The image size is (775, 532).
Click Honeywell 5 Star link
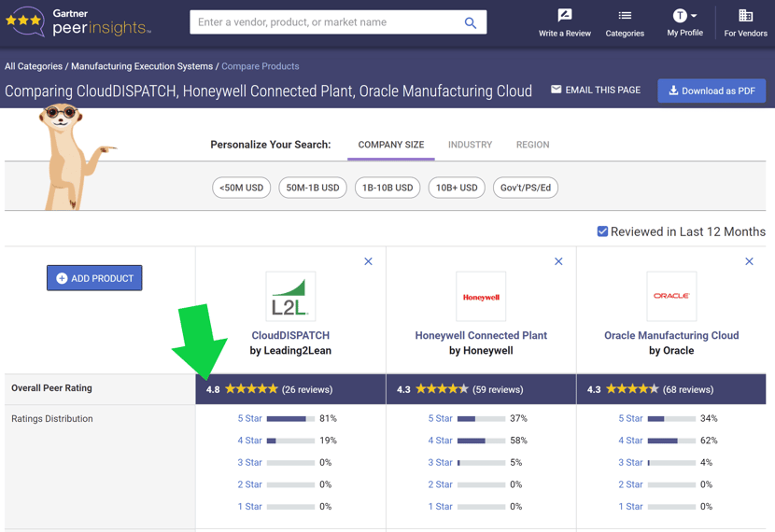point(441,418)
